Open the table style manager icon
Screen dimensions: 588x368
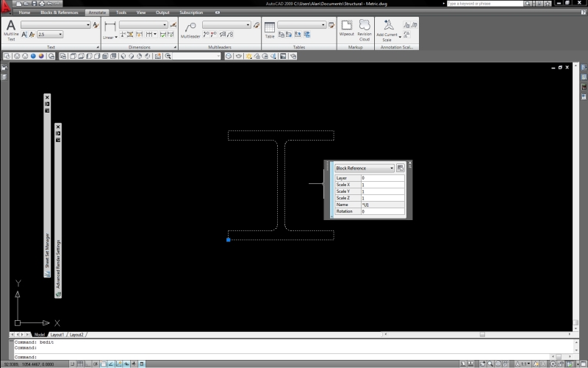[331, 25]
